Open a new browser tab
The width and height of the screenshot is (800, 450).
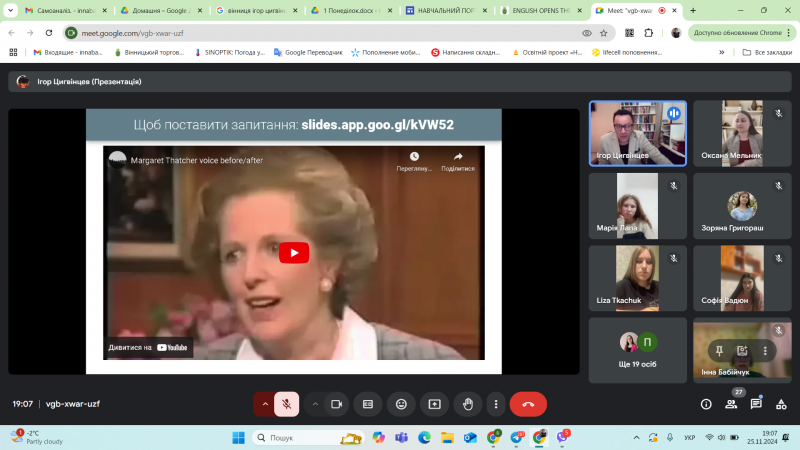pyautogui.click(x=693, y=10)
